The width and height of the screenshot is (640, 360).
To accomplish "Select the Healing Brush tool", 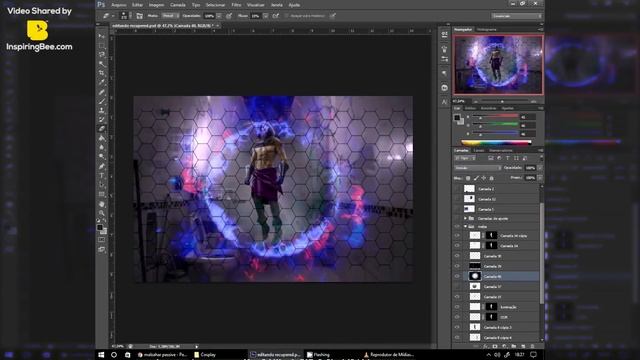I will point(102,92).
